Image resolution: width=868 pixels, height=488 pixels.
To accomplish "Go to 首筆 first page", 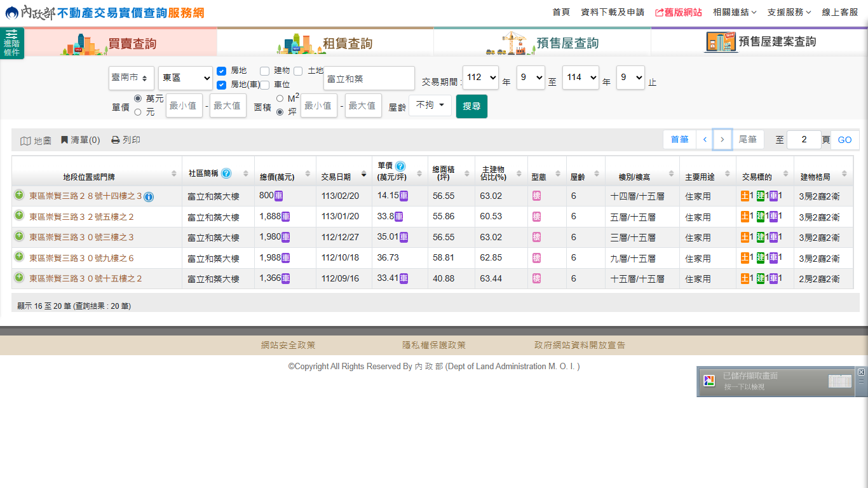I will point(679,140).
